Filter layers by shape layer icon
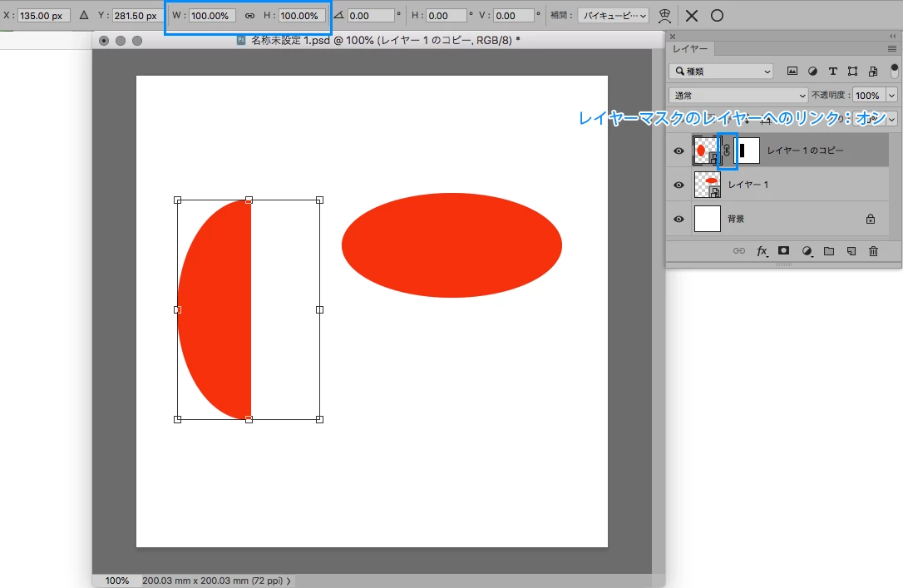Screen dimensions: 903x588 click(853, 71)
